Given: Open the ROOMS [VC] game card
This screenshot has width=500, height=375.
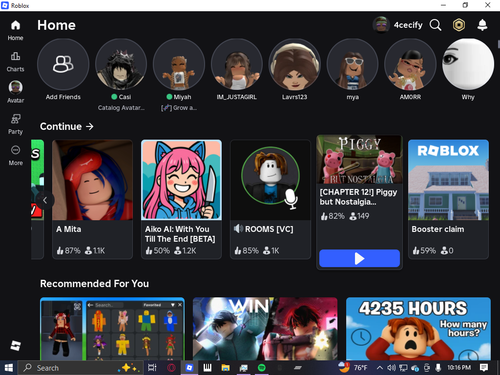Looking at the screenshot, I should coord(270,199).
